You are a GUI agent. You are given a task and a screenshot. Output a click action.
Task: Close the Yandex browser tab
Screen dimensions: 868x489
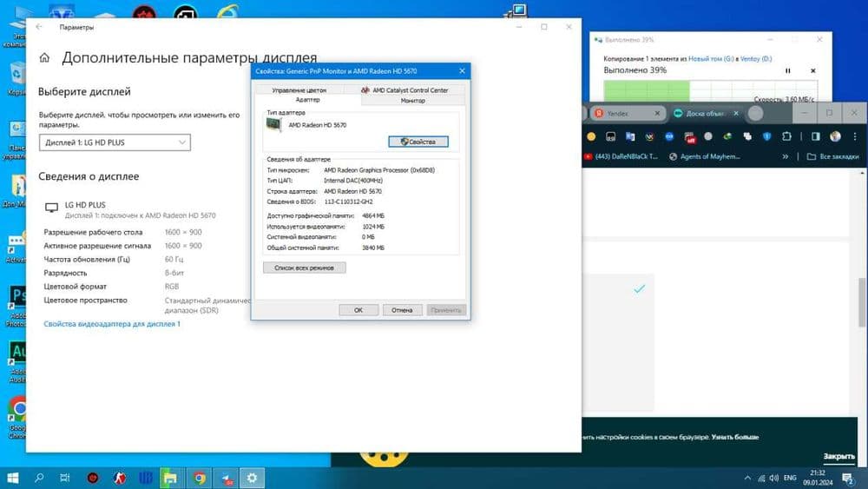click(x=657, y=113)
